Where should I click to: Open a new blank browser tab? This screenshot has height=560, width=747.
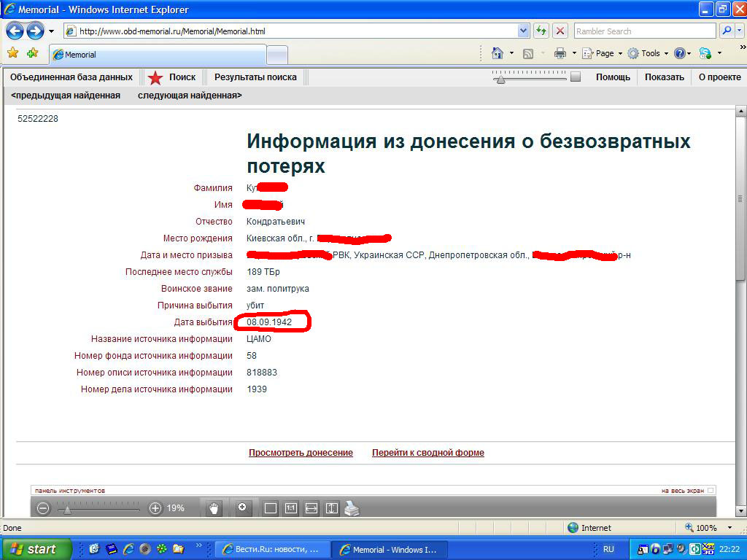[276, 55]
